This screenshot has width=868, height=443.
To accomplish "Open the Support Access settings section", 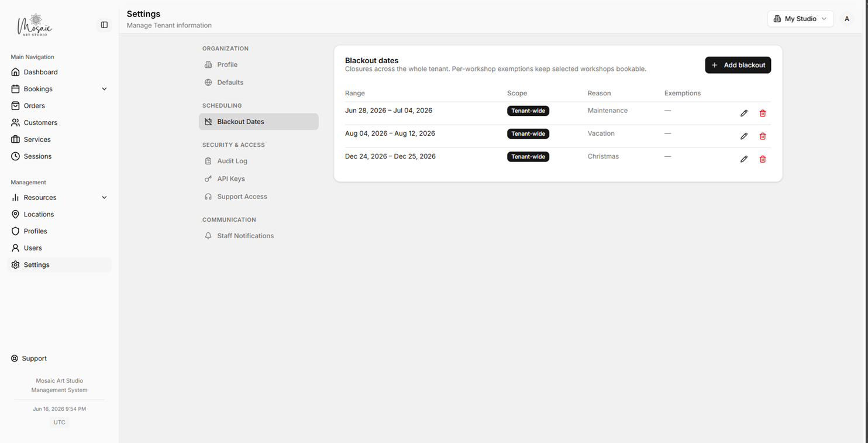I will (259, 197).
